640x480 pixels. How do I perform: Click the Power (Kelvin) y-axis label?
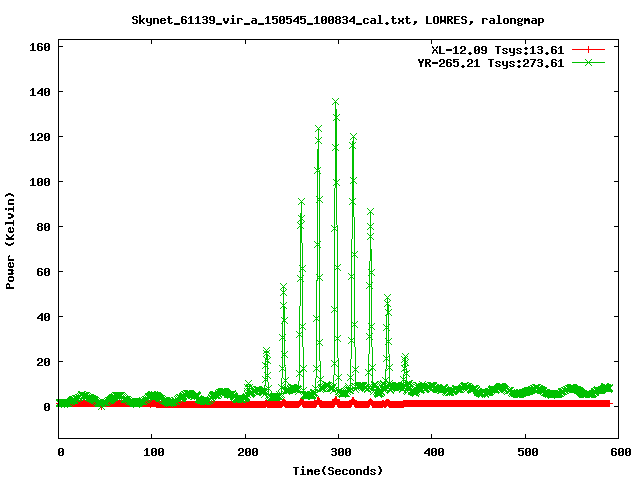[x=11, y=240]
